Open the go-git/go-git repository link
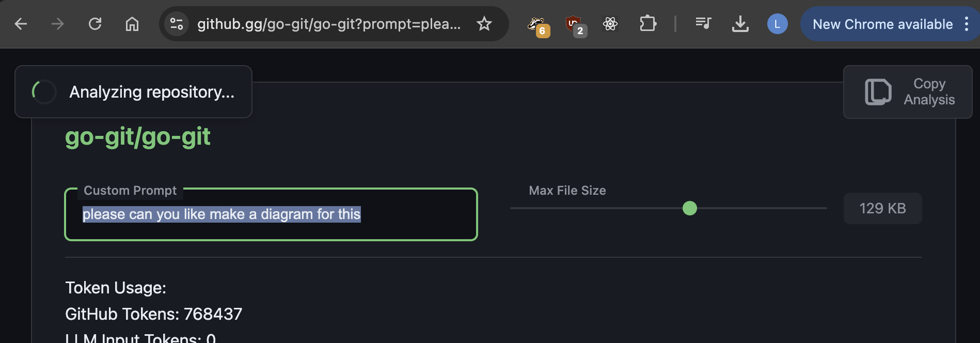Screen dimensions: 980x343 pyautogui.click(x=137, y=136)
